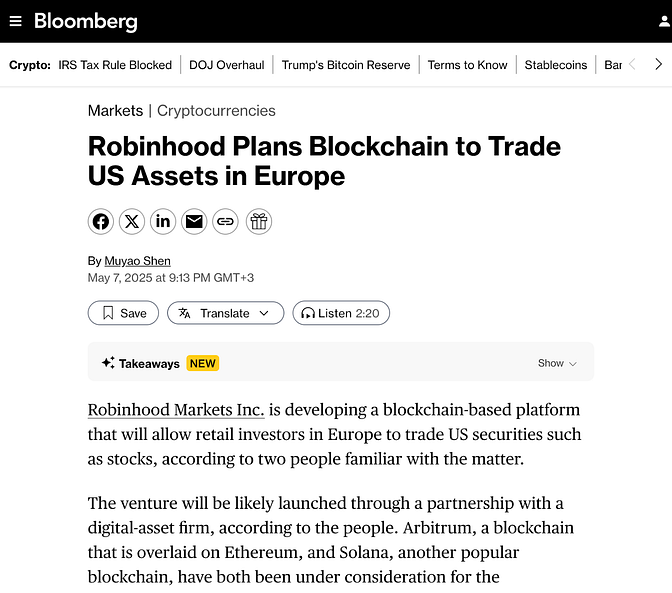This screenshot has width=672, height=593.
Task: Open author Muyao Shen's page
Action: point(138,261)
